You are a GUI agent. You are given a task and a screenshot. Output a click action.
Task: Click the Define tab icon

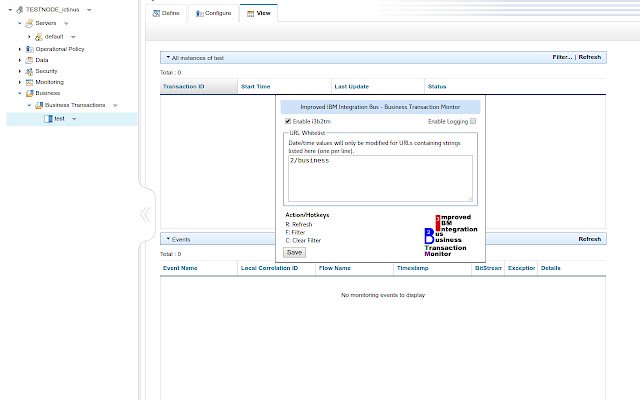click(x=156, y=13)
